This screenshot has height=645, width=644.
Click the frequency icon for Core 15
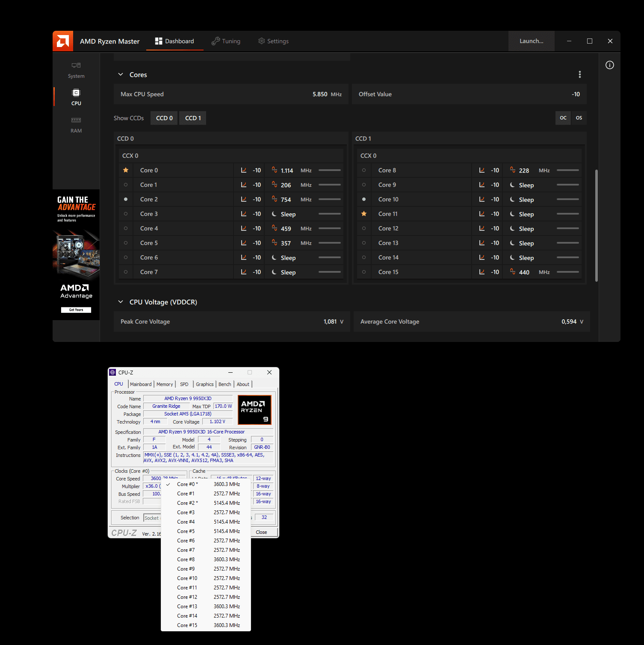(513, 272)
